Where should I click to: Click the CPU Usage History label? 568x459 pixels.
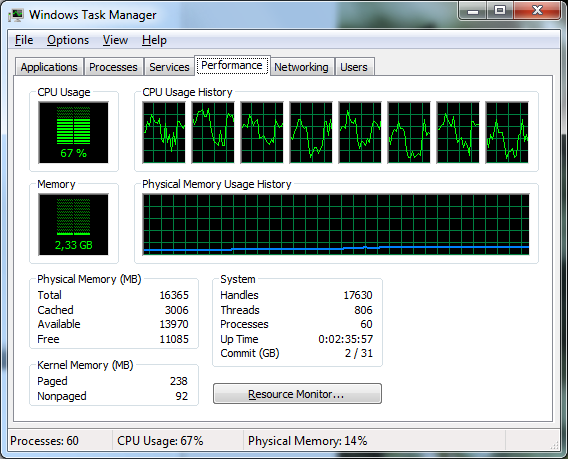tap(187, 92)
